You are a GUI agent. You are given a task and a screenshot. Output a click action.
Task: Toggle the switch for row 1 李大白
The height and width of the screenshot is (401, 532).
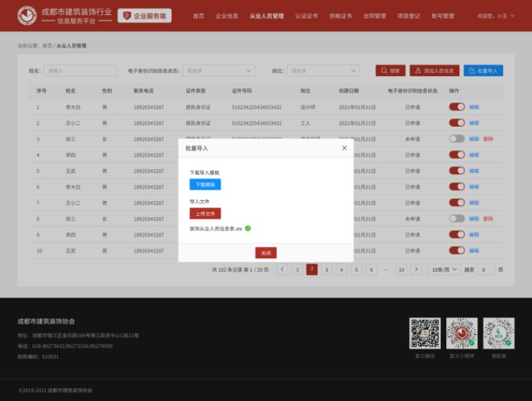coord(457,107)
